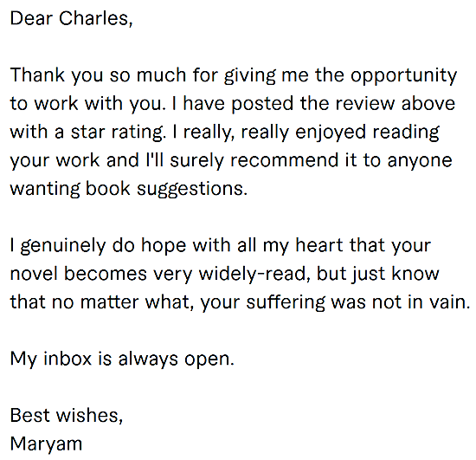
Task: Click the word 'Thank' starting the first paragraph
Action: coord(37,75)
